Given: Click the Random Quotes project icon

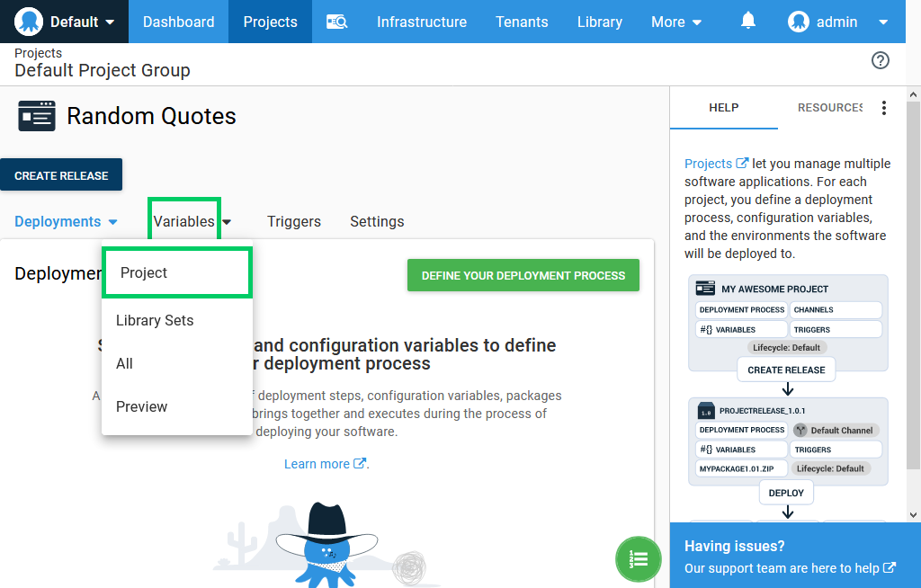Looking at the screenshot, I should 36,116.
